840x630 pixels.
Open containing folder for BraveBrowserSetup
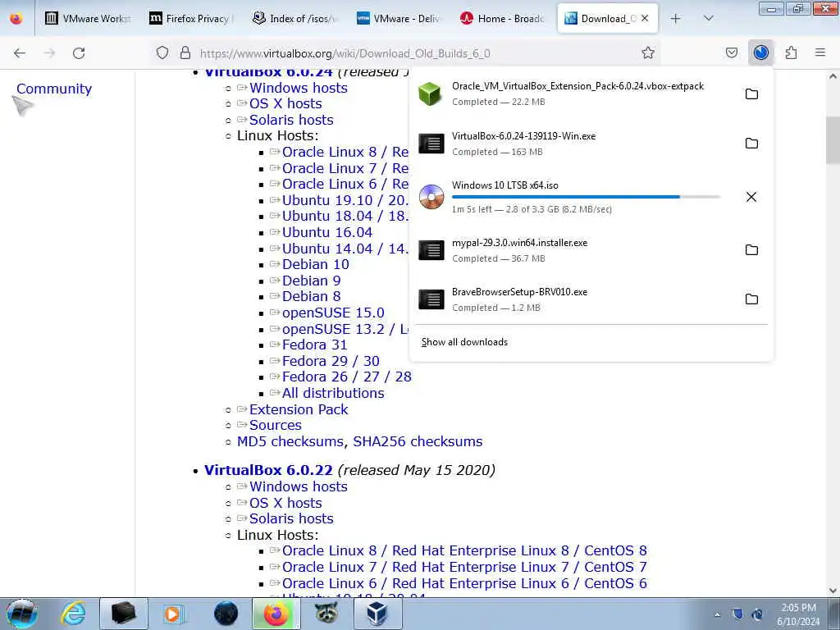point(751,299)
